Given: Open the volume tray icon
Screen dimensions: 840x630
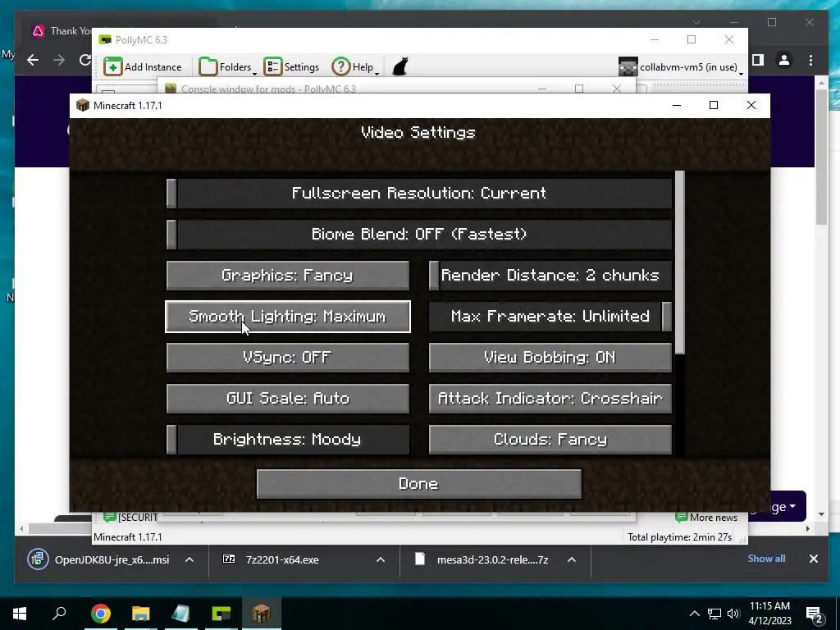Looking at the screenshot, I should pos(733,614).
